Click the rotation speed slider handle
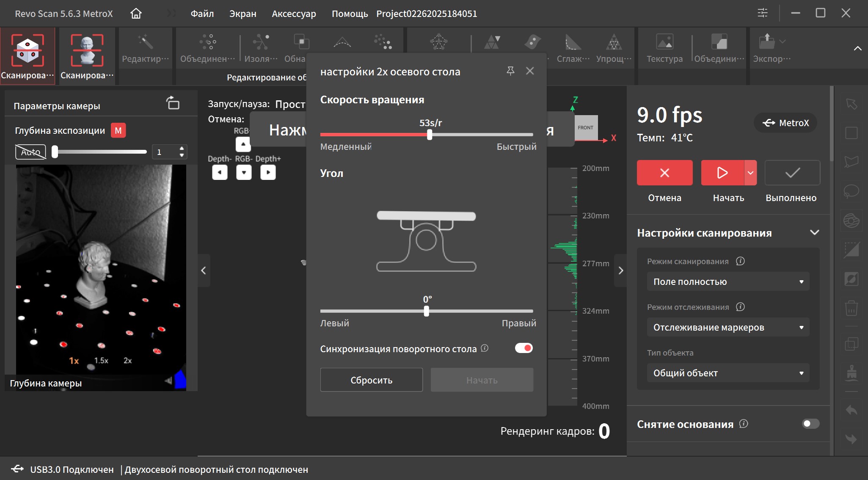868x480 pixels. pyautogui.click(x=430, y=135)
